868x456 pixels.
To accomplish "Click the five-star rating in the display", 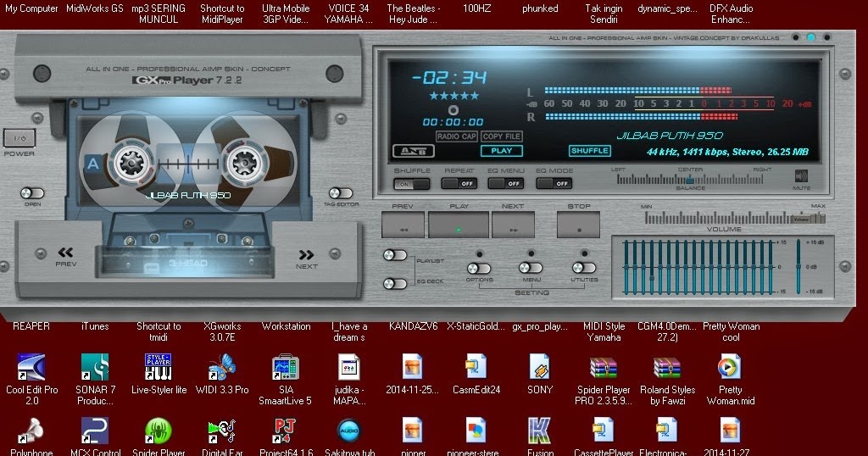I will click(454, 96).
